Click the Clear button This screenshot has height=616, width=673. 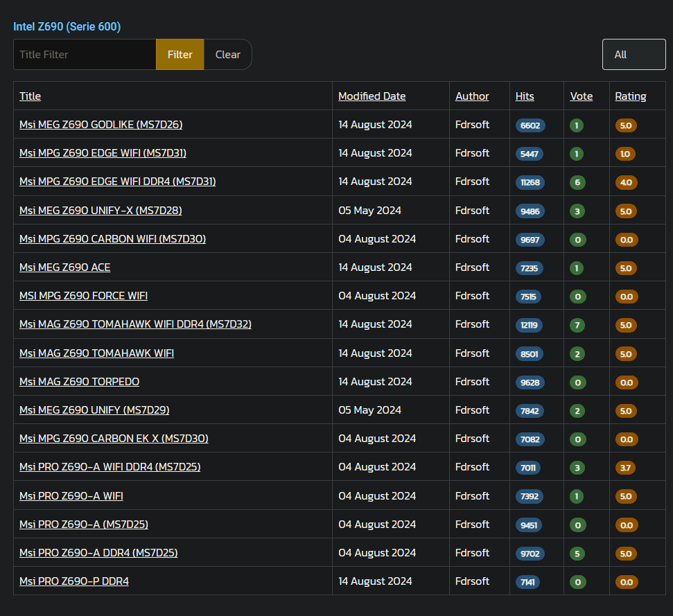(227, 55)
